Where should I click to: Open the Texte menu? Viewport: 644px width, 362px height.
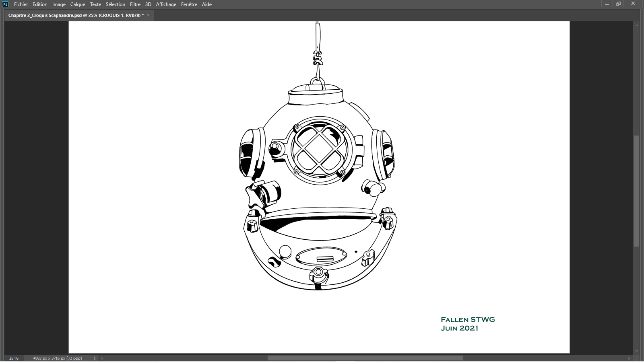95,4
